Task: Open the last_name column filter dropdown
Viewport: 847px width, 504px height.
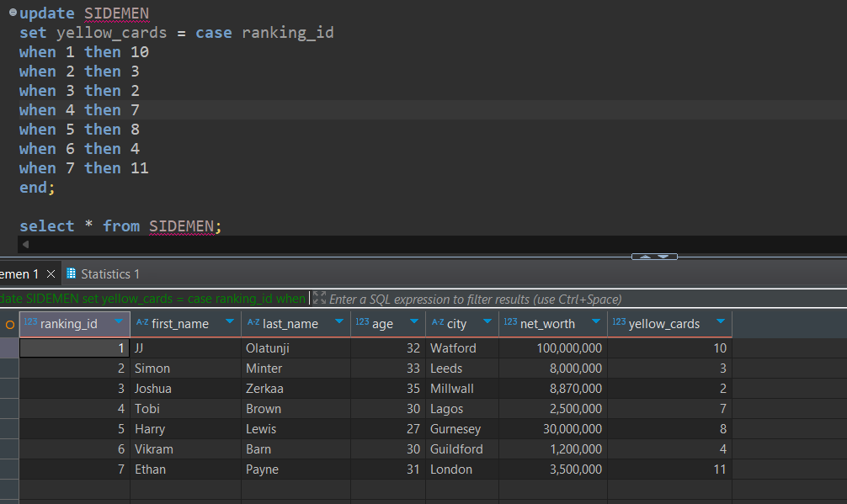Action: pos(339,321)
